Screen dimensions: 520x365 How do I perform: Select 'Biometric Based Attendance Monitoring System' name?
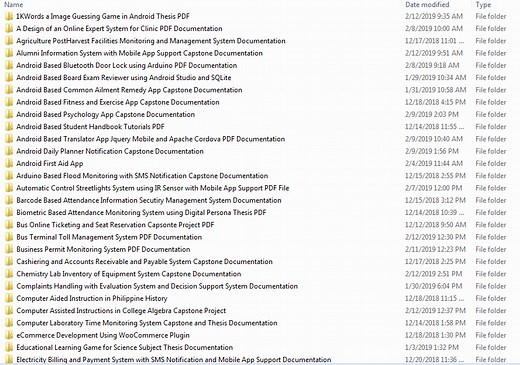[x=141, y=213]
